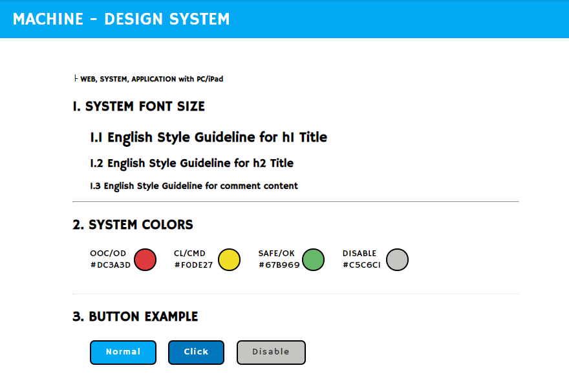Select the red OOC/OD color circle
Image resolution: width=569 pixels, height=392 pixels.
coord(145,259)
